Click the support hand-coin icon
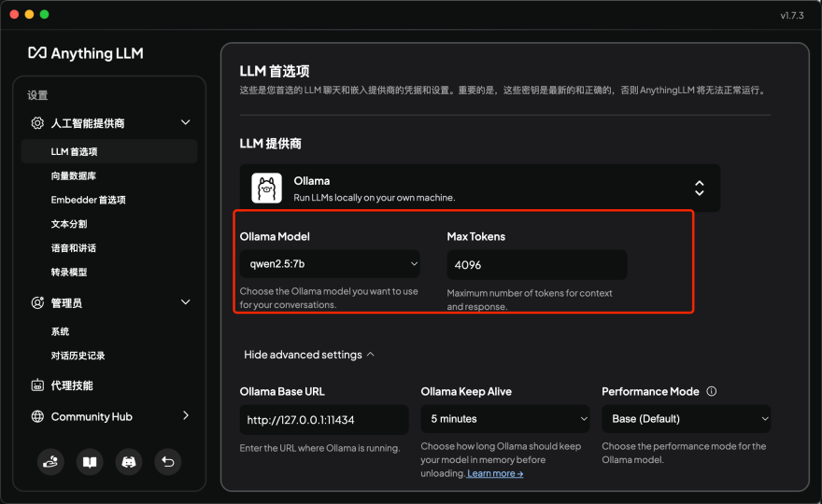The height and width of the screenshot is (504, 822). pos(50,461)
